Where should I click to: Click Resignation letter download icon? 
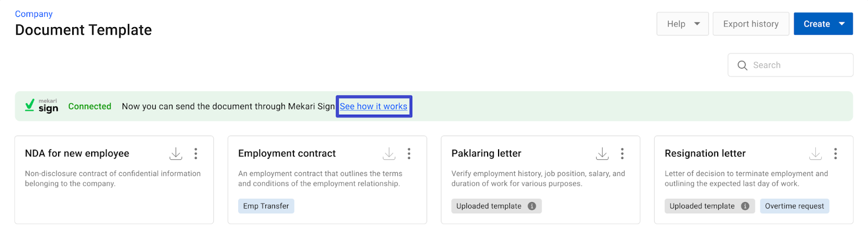815,154
